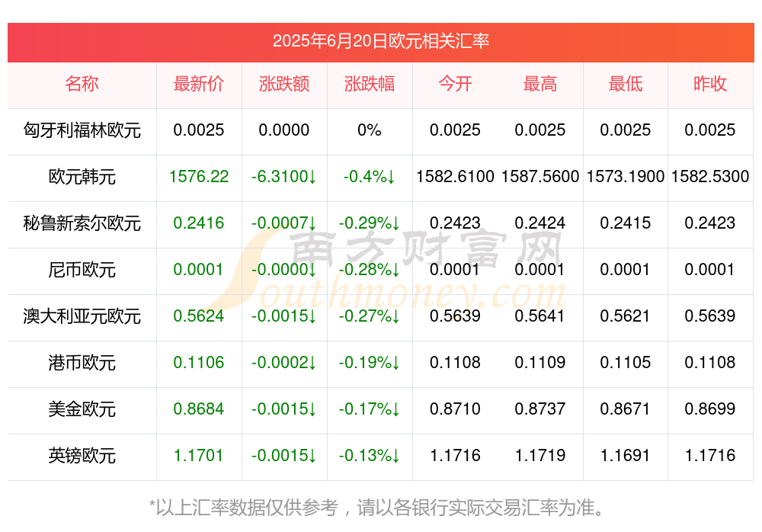Select the 港币欧元 row name
Screen dimensions: 762x532
click(x=82, y=363)
